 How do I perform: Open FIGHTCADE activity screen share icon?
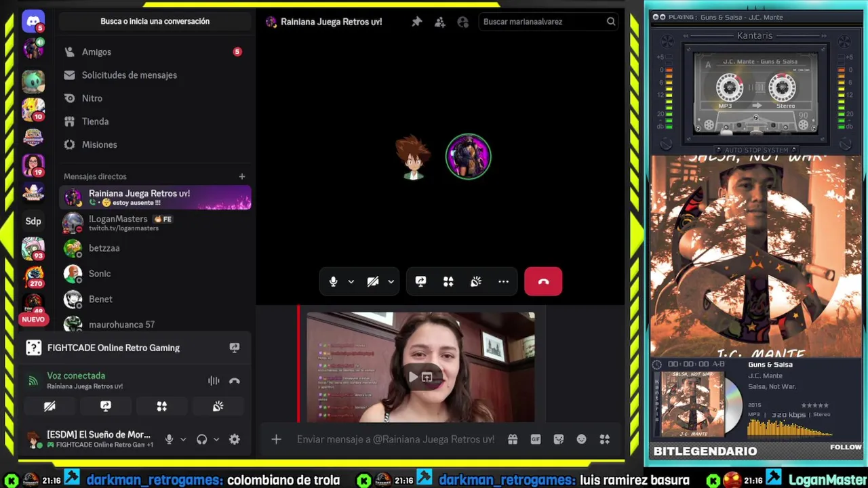point(235,348)
